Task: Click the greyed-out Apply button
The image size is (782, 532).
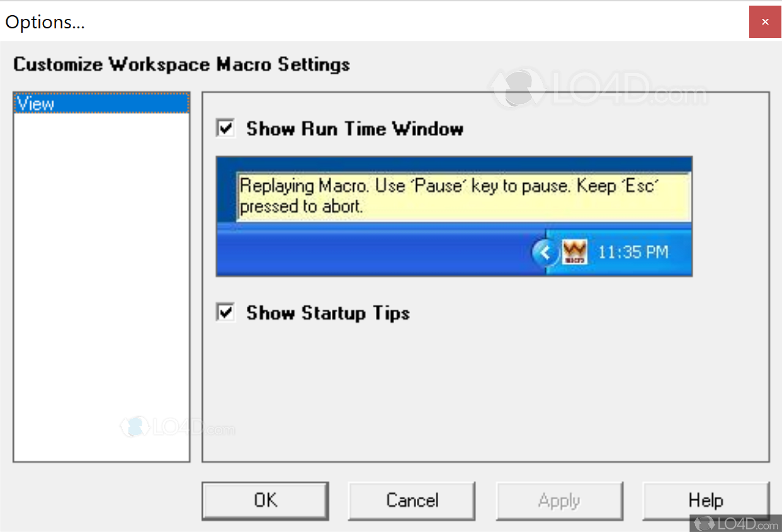Action: 559,501
